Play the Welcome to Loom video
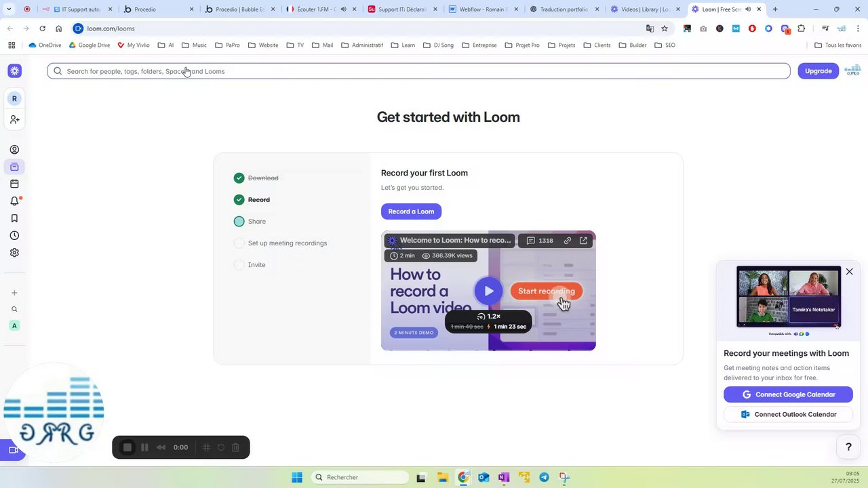Screen dimensions: 868x488 tap(488, 291)
